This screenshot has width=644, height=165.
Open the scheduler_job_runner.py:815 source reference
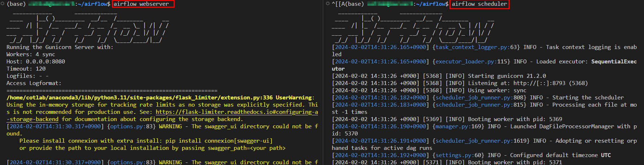(479, 105)
